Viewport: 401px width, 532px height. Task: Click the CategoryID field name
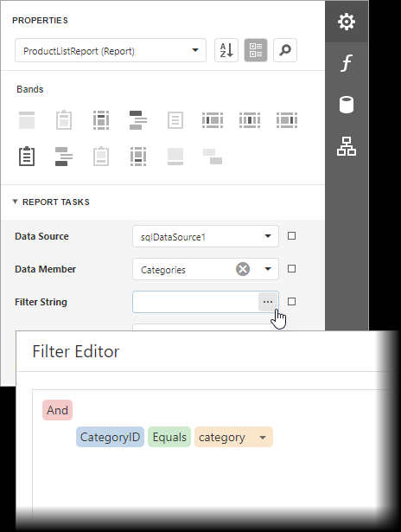[x=110, y=437]
